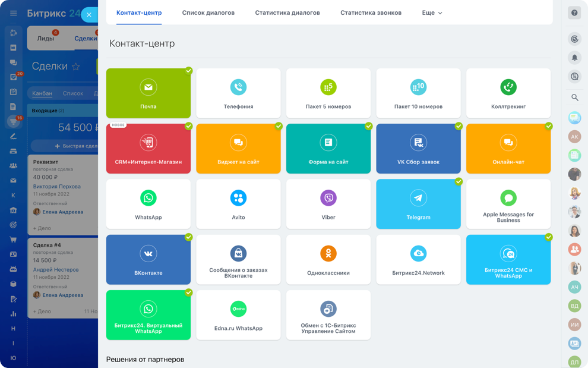This screenshot has height=368, width=588.
Task: Open chat with the ВД avatar
Action: (x=574, y=306)
